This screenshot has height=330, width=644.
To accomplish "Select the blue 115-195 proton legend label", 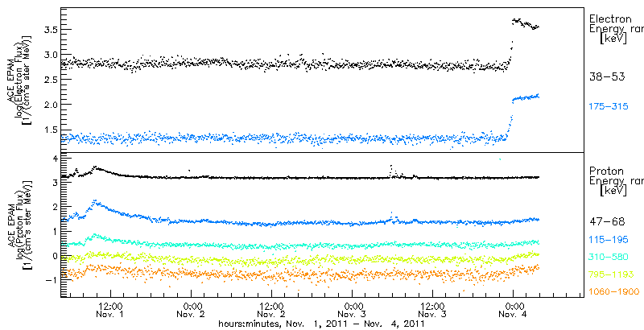I will click(x=609, y=239).
